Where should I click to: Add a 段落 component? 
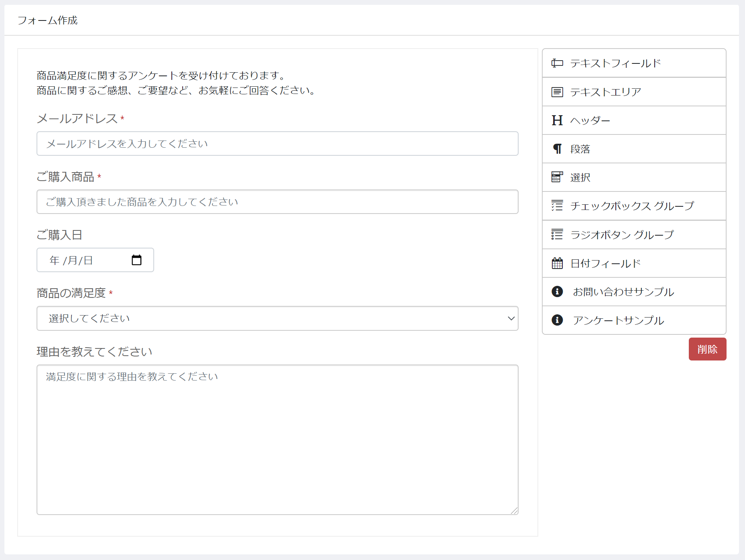[x=634, y=149]
